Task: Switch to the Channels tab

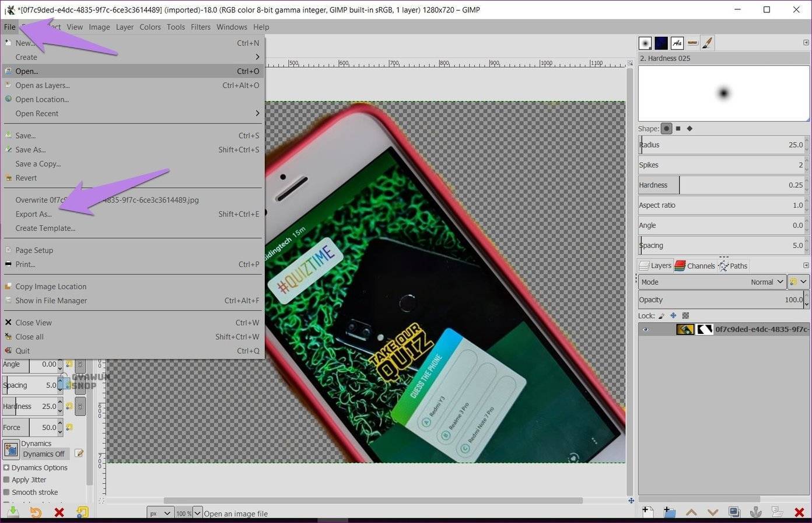Action: 695,266
